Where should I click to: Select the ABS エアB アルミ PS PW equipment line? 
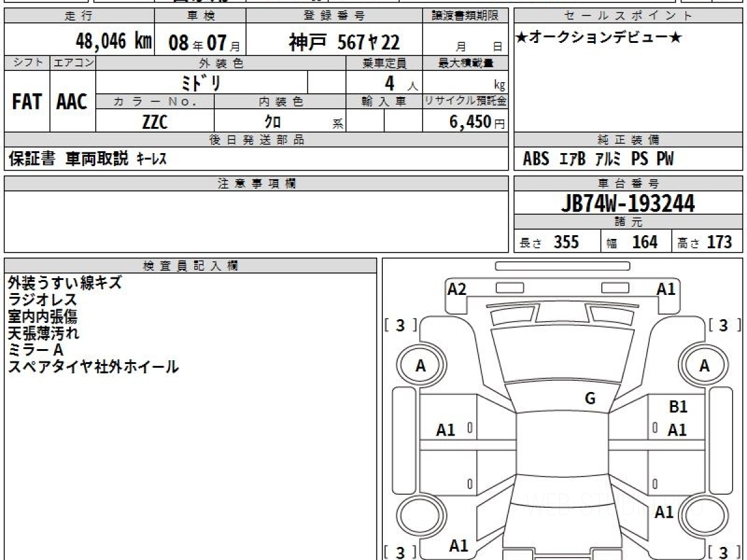click(x=598, y=159)
